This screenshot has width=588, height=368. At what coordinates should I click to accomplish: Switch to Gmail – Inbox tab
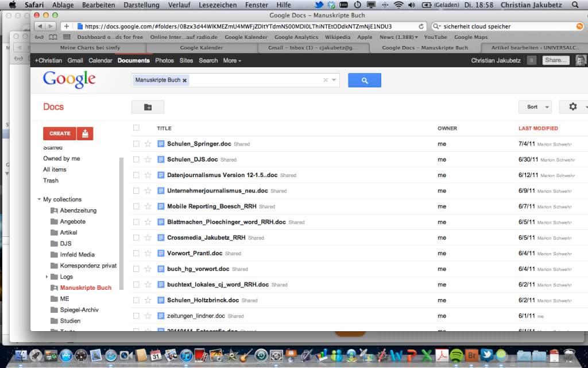click(313, 48)
